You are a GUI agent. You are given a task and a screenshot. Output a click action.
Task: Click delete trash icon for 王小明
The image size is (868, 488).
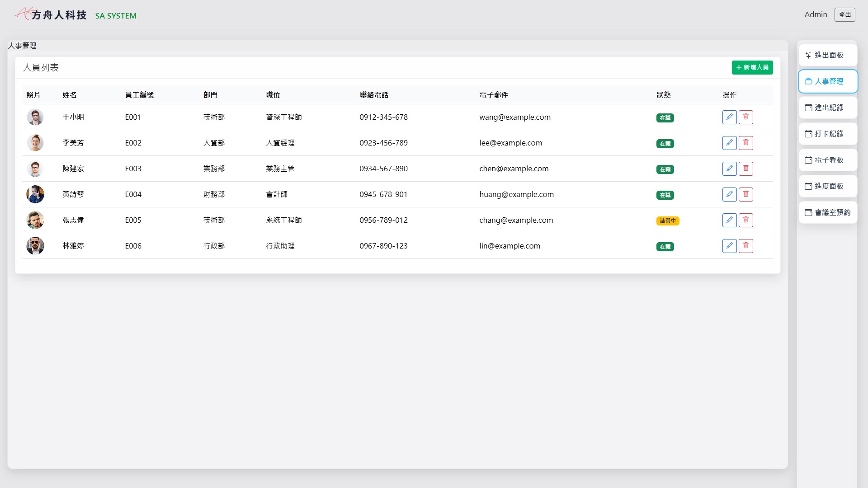pos(745,117)
